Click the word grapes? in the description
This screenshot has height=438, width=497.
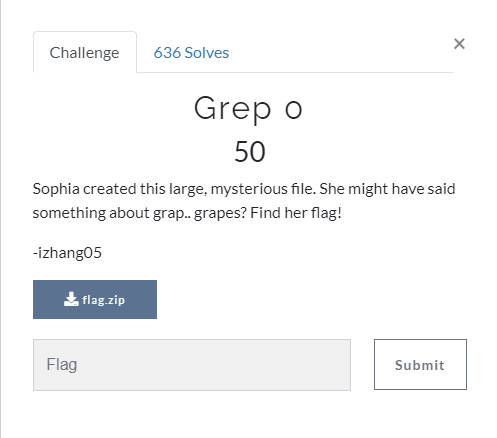(x=220, y=213)
